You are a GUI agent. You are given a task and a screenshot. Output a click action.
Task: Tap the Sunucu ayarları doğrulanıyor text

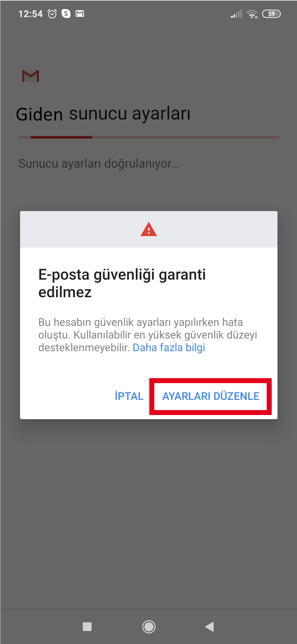(98, 163)
